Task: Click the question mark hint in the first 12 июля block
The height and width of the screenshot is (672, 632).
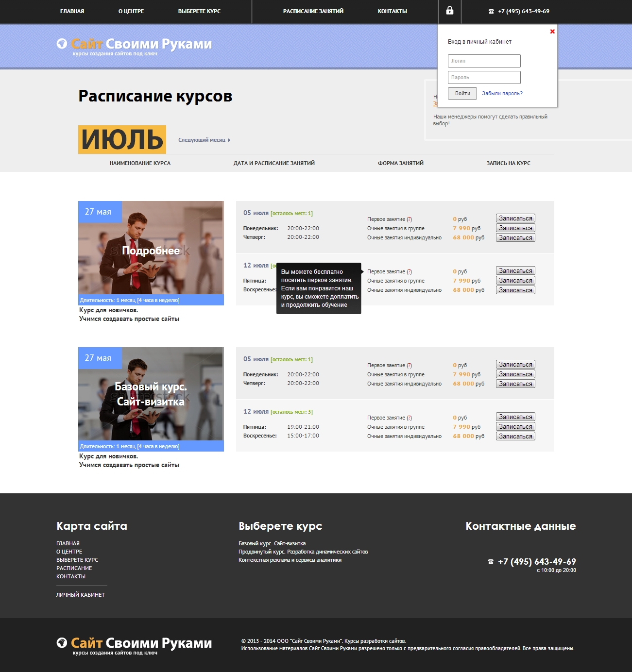Action: click(409, 272)
